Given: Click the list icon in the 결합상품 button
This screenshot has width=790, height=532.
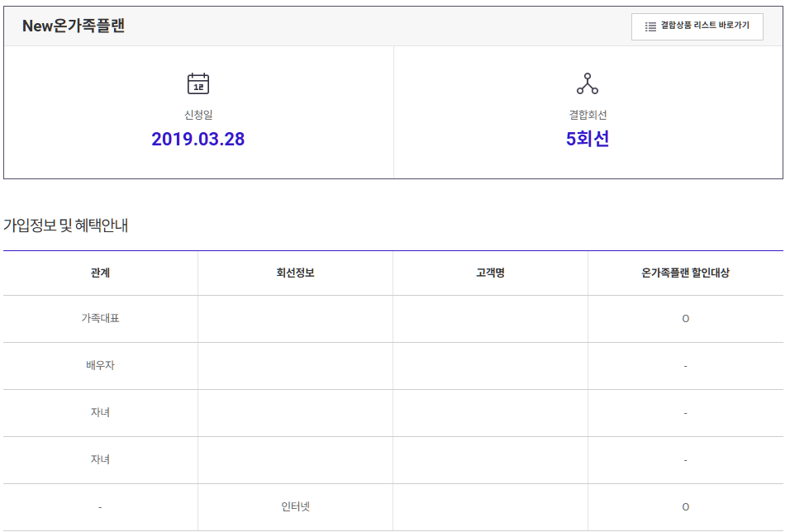Looking at the screenshot, I should point(650,26).
